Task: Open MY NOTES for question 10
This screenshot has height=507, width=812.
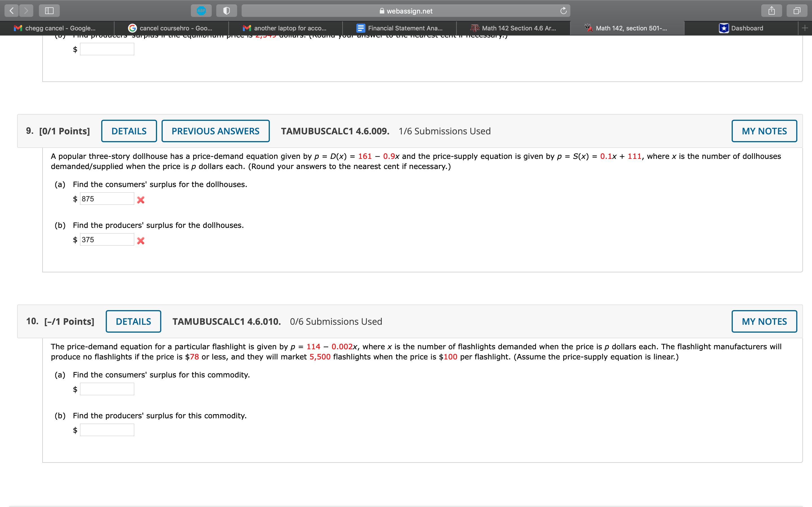Action: point(764,321)
